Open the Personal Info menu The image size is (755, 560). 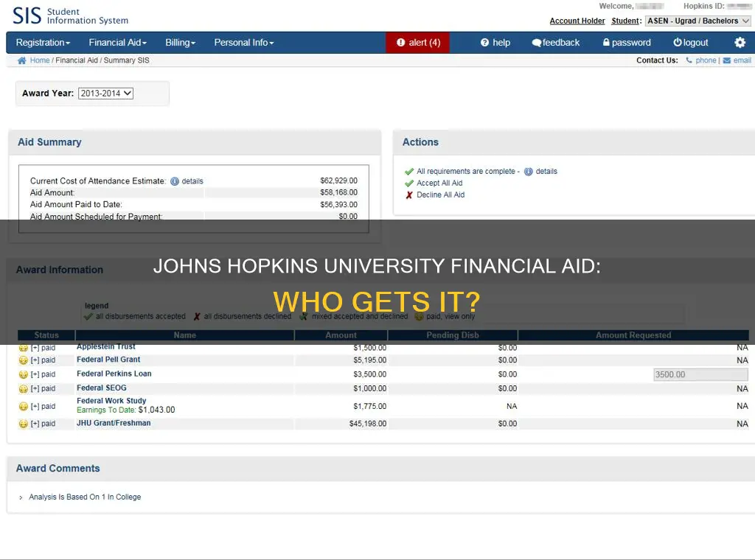tap(243, 42)
